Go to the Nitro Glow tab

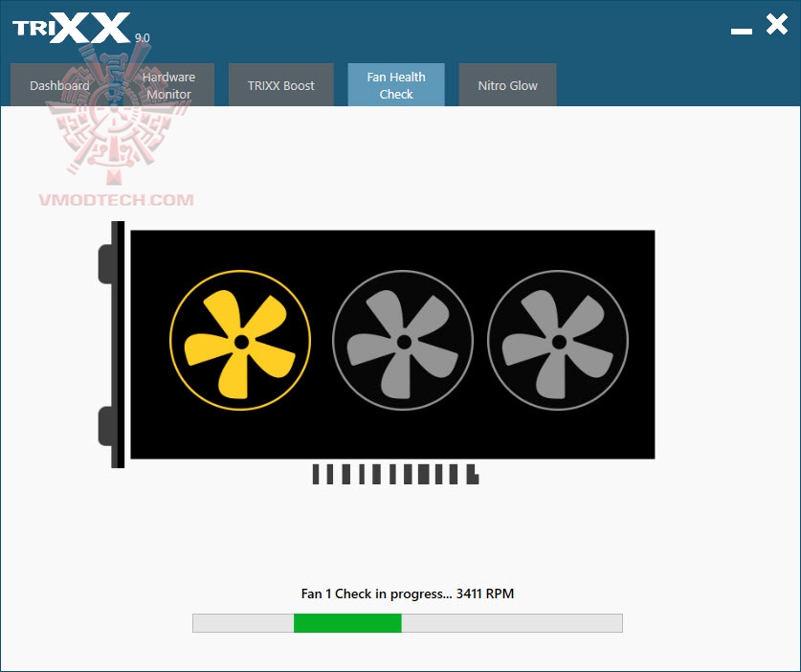(x=507, y=85)
